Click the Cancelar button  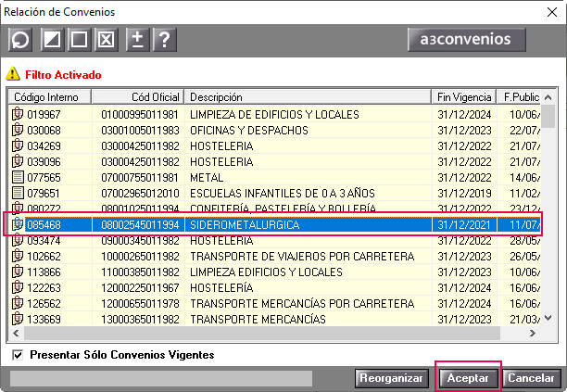click(x=532, y=378)
